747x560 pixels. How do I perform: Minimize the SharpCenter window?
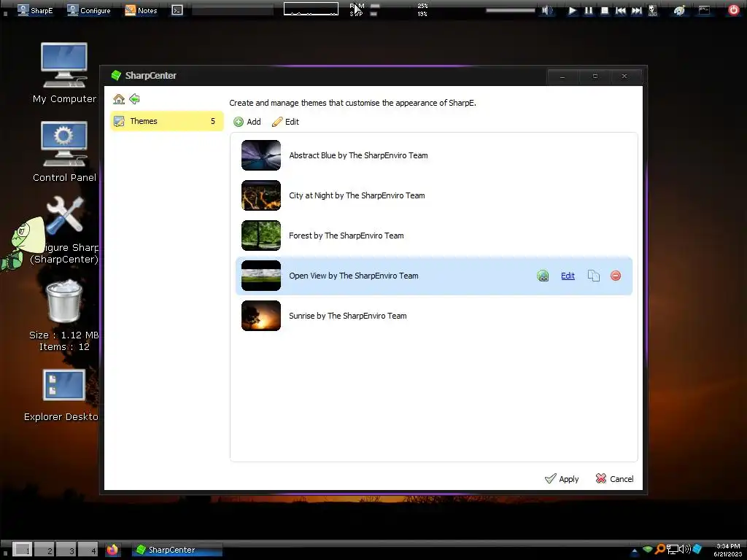tap(562, 76)
